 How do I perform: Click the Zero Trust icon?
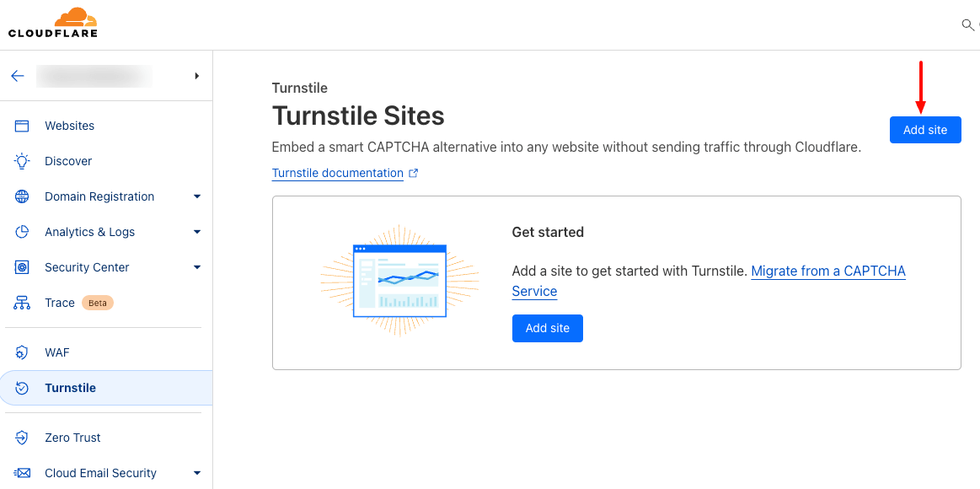click(22, 438)
